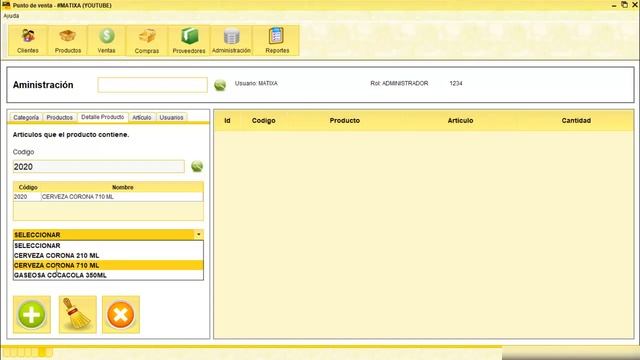Collapse the SELECCIONAR dropdown arrow

[198, 235]
